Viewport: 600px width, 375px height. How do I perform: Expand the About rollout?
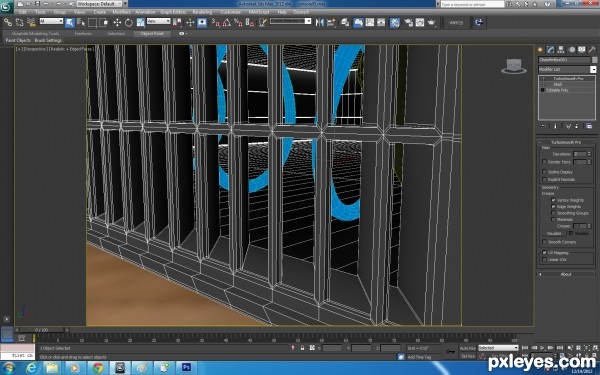(566, 274)
